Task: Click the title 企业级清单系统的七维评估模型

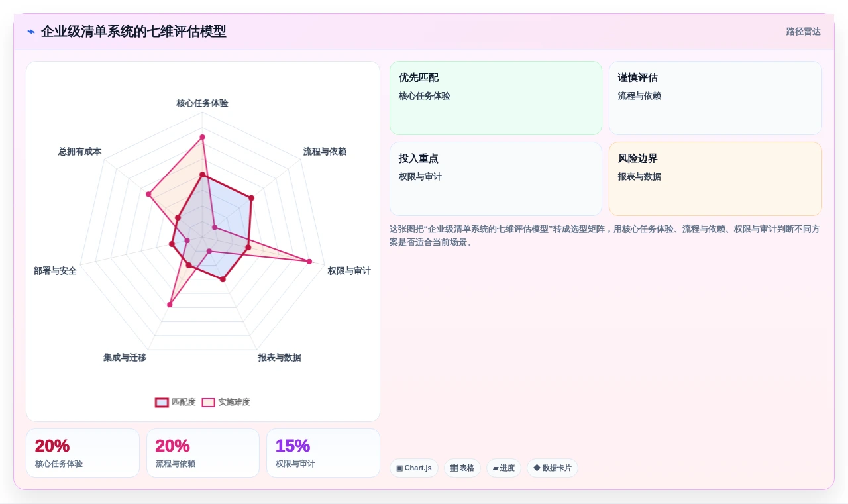Action: [134, 32]
